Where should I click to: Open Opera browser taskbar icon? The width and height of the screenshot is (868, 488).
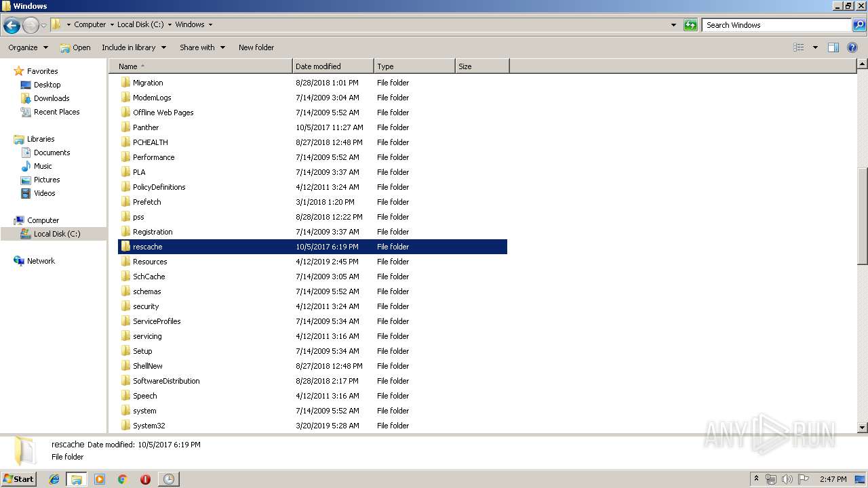pyautogui.click(x=145, y=479)
